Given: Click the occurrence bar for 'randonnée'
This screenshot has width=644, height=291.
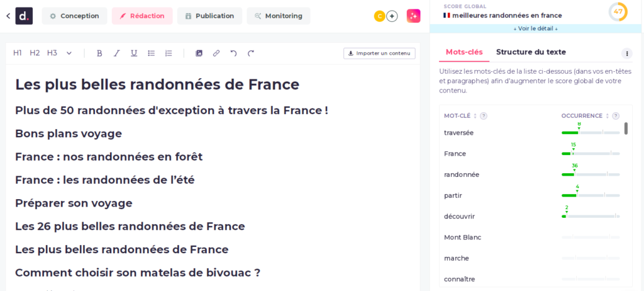Looking at the screenshot, I should coord(590,174).
